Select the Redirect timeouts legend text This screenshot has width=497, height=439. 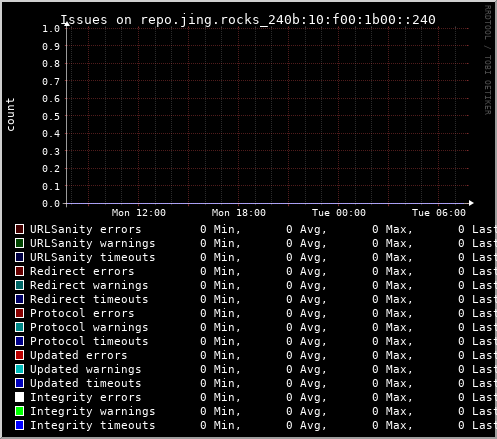click(89, 299)
